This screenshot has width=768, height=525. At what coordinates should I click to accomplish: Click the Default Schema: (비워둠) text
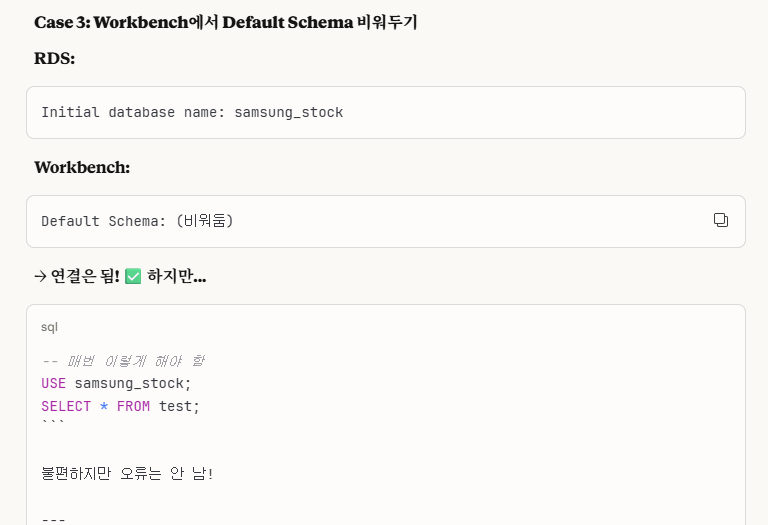pyautogui.click(x=137, y=221)
